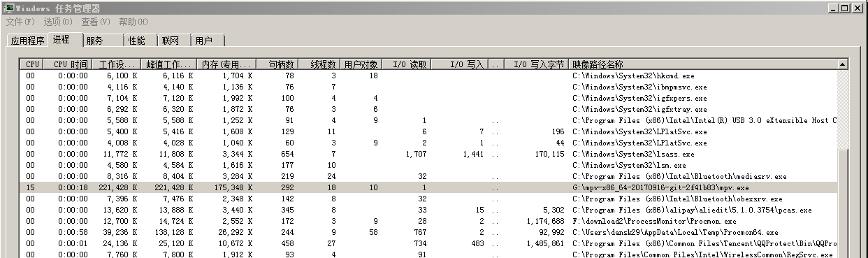Open the 查看(V) menu
Image resolution: width=868 pixels, height=258 pixels.
tap(96, 22)
